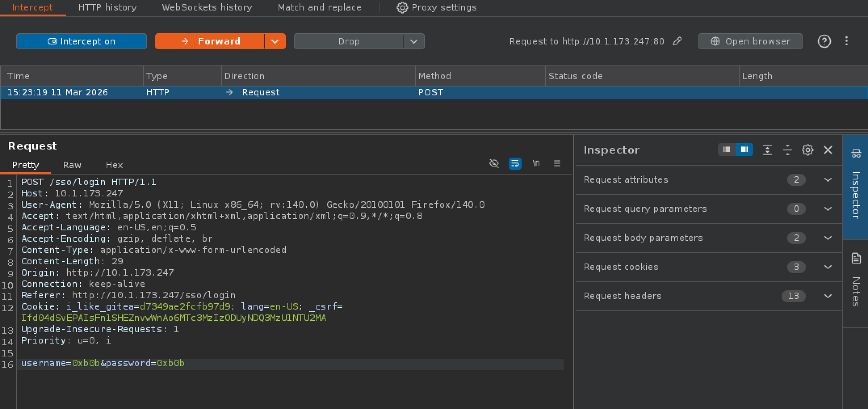Select the Raw request view tab
The image size is (868, 409).
pos(72,165)
